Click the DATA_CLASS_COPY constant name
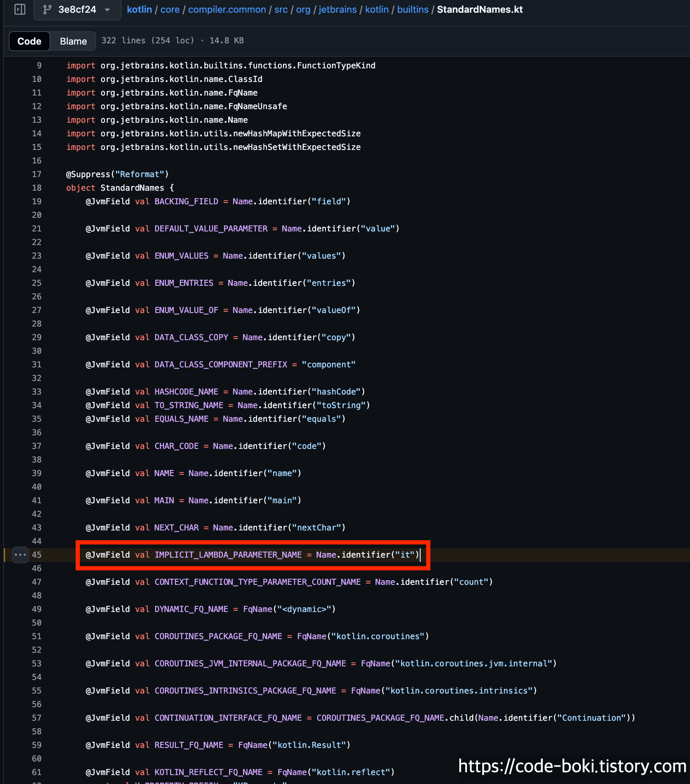Viewport: 690px width, 784px height. click(x=191, y=337)
